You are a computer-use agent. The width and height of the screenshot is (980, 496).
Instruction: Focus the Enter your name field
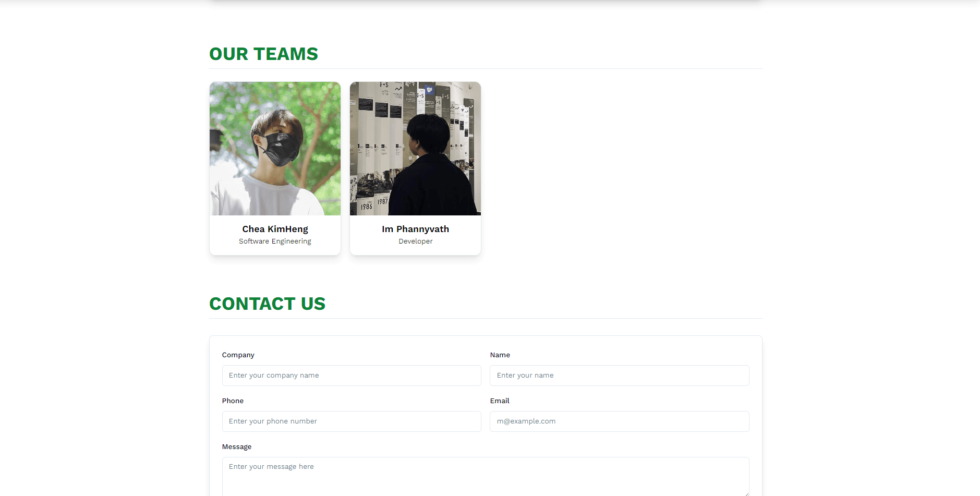619,376
